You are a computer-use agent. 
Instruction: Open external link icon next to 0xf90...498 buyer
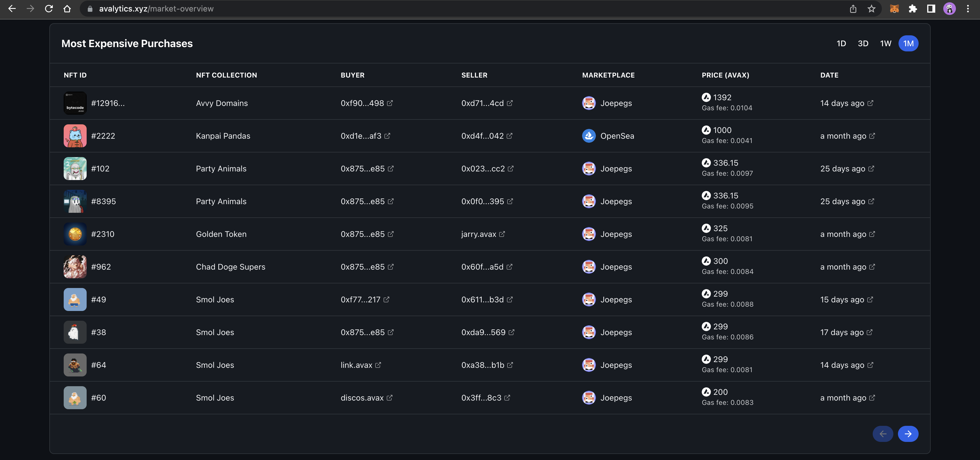tap(390, 103)
